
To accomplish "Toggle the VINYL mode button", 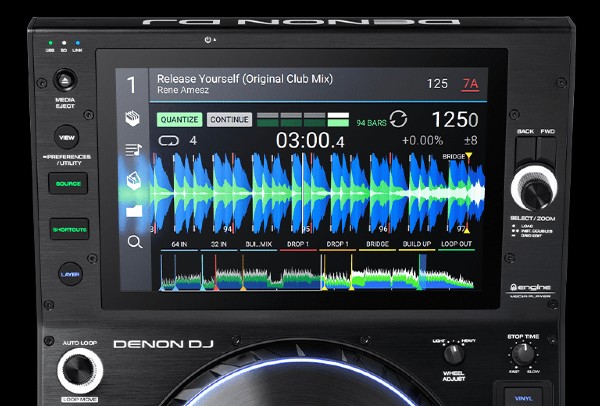I will (x=523, y=397).
